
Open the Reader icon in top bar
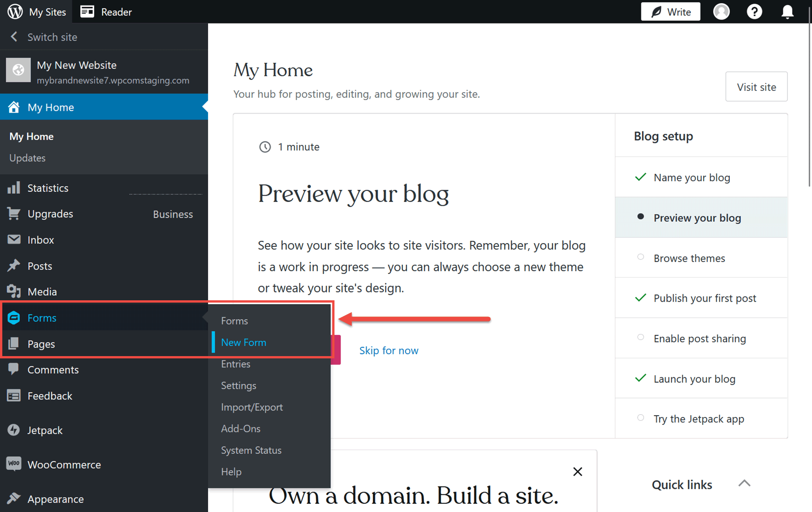[87, 12]
